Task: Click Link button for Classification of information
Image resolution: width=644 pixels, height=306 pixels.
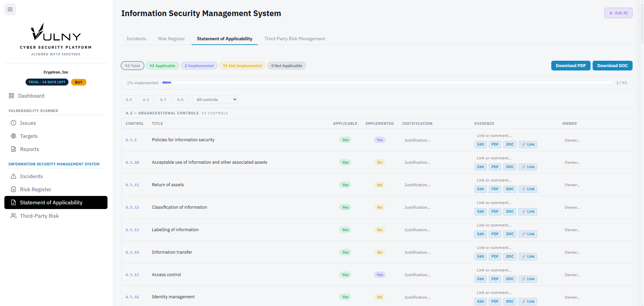Action: click(x=528, y=212)
